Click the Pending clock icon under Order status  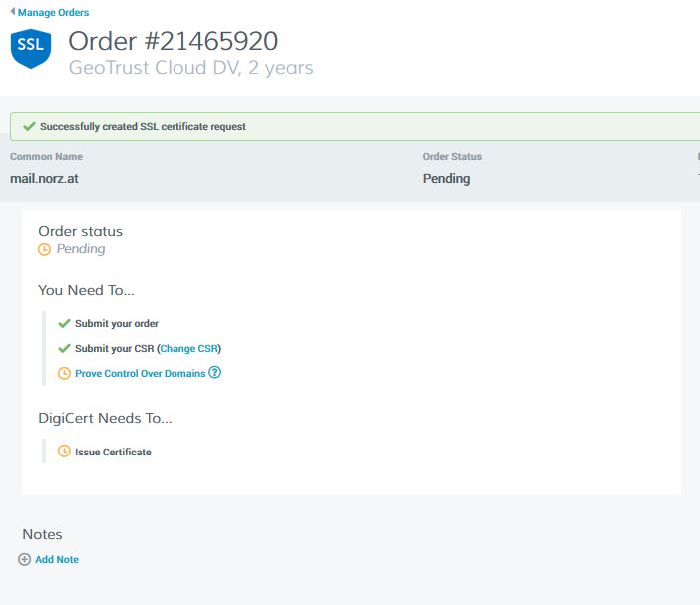click(x=44, y=249)
